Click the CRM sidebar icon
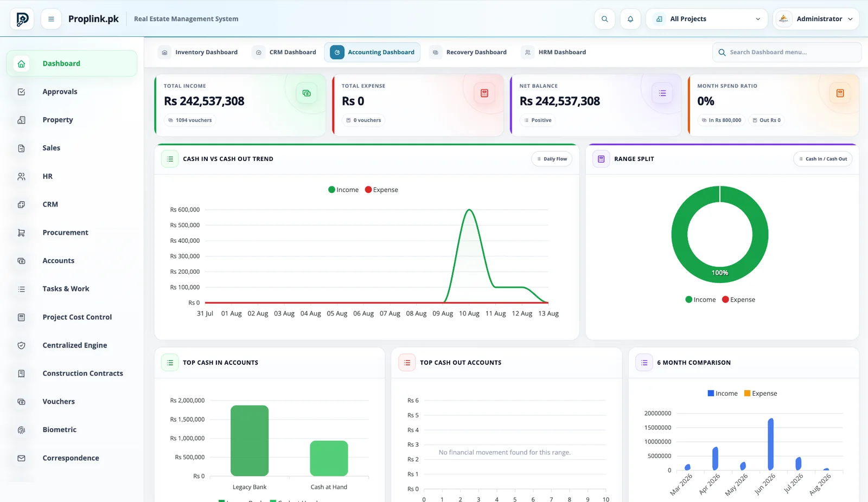Screen dimensions: 868x502 22,205
